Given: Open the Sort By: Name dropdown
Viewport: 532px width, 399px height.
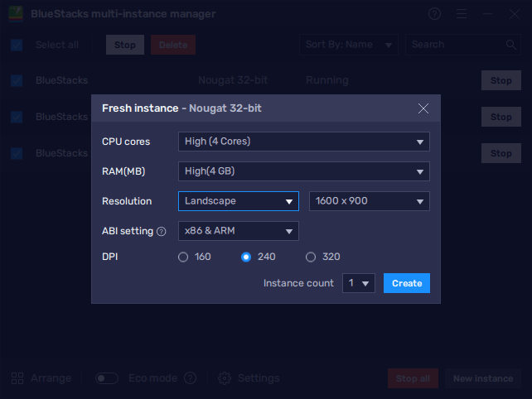Looking at the screenshot, I should (348, 45).
